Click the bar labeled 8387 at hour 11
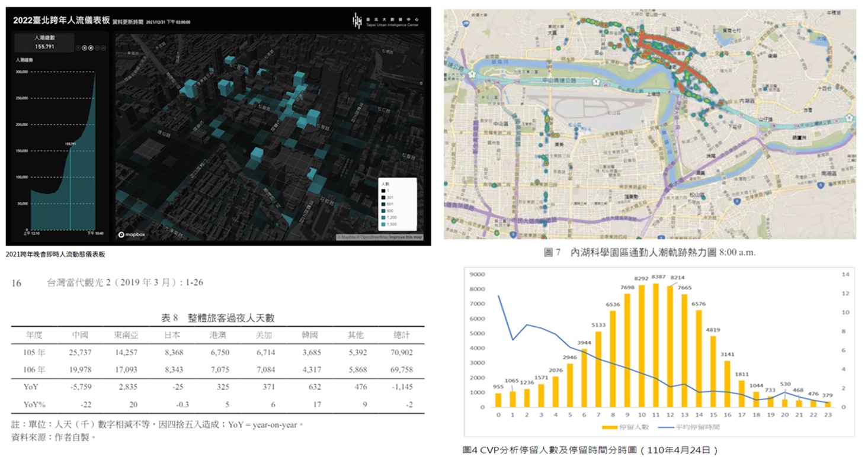Screen dimensions: 868x457 click(x=655, y=345)
